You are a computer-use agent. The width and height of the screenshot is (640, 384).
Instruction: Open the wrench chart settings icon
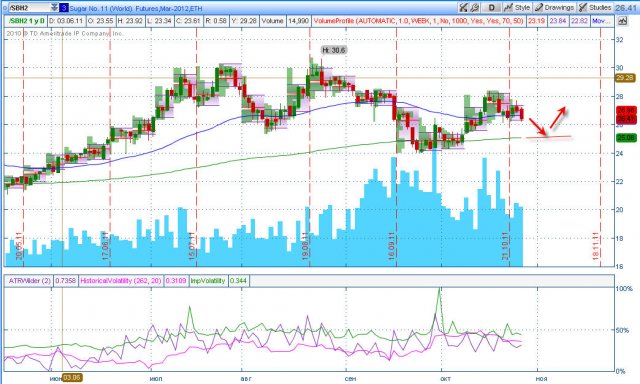[x=474, y=7]
